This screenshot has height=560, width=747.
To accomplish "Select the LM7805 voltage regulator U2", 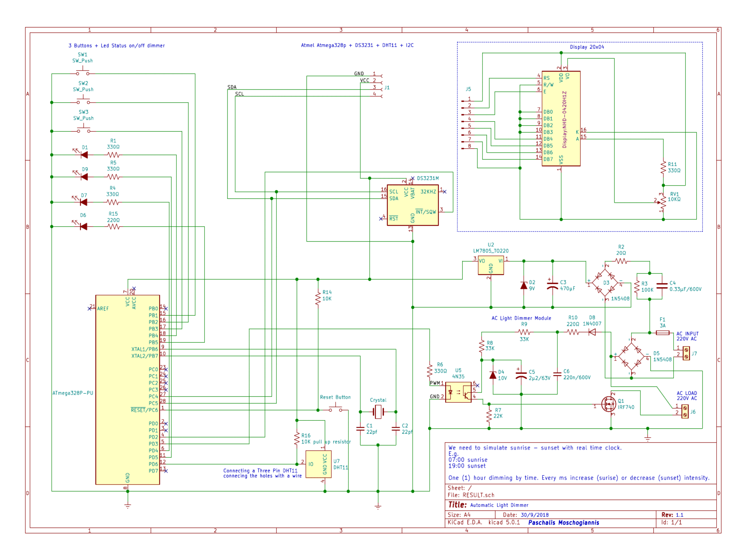I will 491,266.
